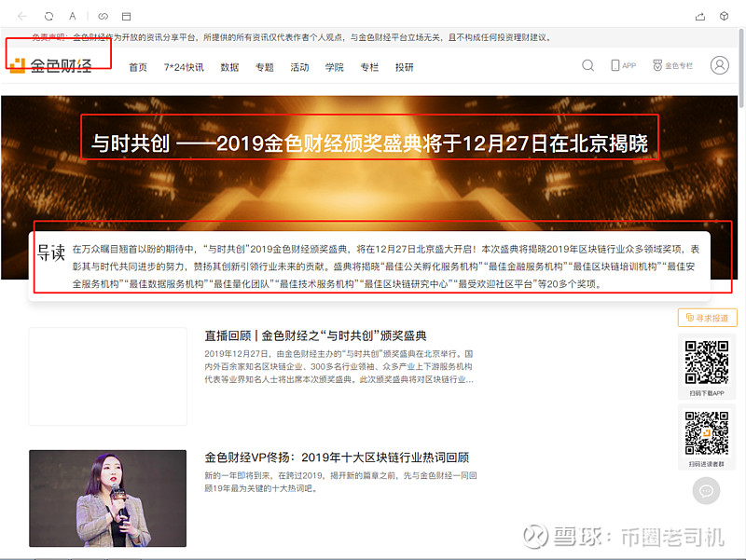
Task: Open the 数据 nav item
Action: tap(229, 67)
